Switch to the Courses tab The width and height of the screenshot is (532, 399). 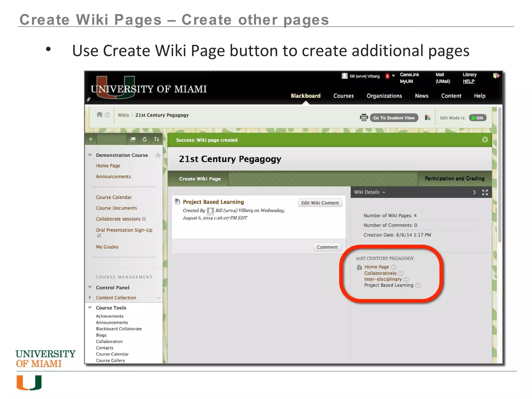[x=343, y=96]
